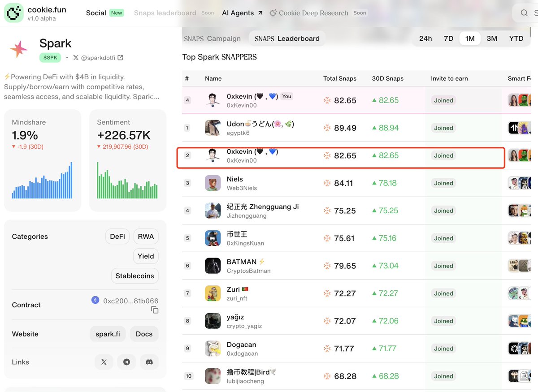Click the RWA category chip
538x392 pixels.
click(x=146, y=237)
